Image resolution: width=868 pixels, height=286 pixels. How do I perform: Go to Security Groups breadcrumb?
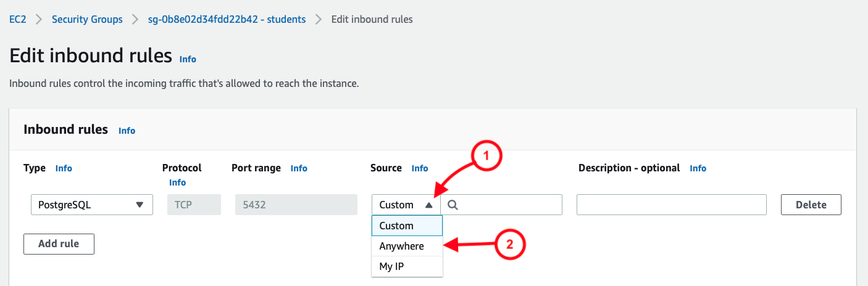87,19
